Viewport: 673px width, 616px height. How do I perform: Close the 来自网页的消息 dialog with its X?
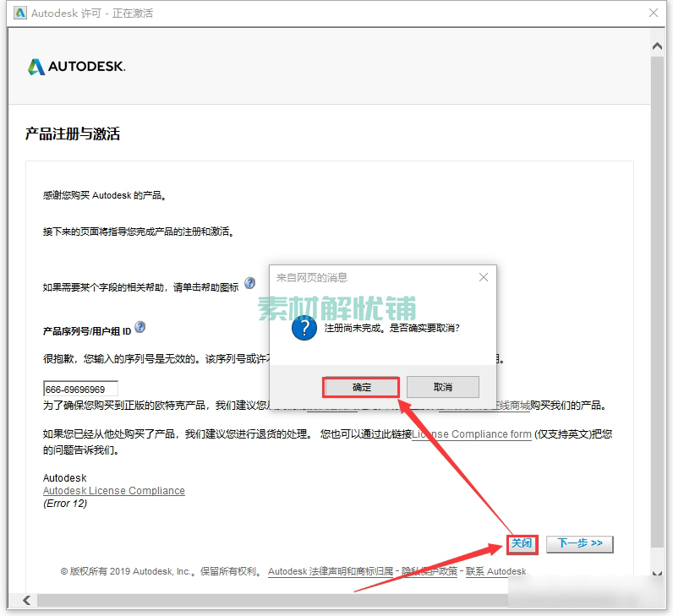484,277
